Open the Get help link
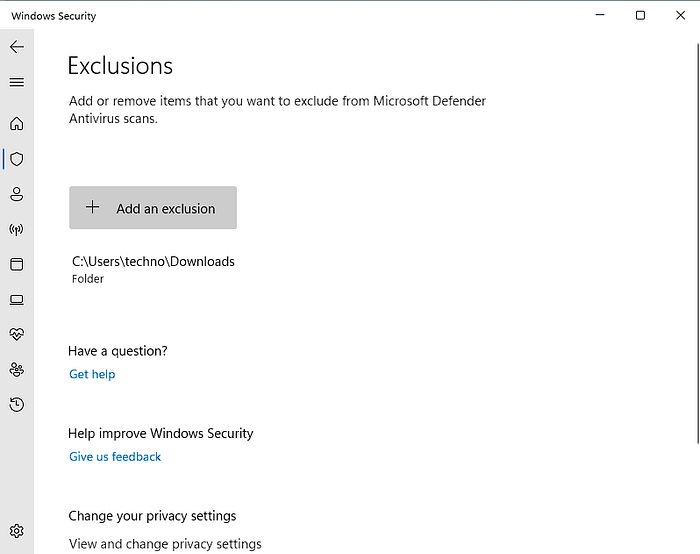Screen dimensions: 700x554 coord(92,374)
